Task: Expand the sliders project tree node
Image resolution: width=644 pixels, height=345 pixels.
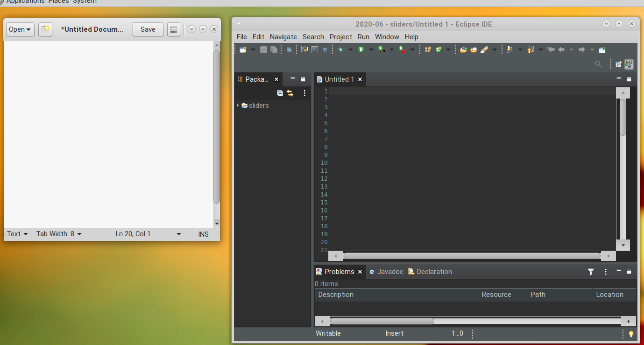Action: coord(238,106)
